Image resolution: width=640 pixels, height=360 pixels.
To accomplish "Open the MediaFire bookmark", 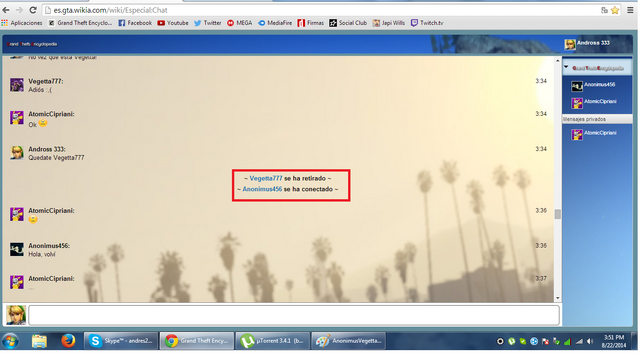I will pos(275,23).
